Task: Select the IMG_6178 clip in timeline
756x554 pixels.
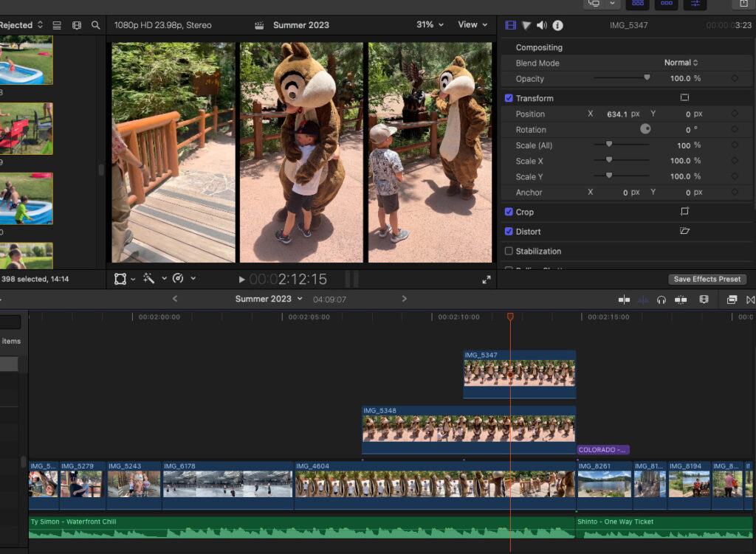Action: [x=227, y=485]
